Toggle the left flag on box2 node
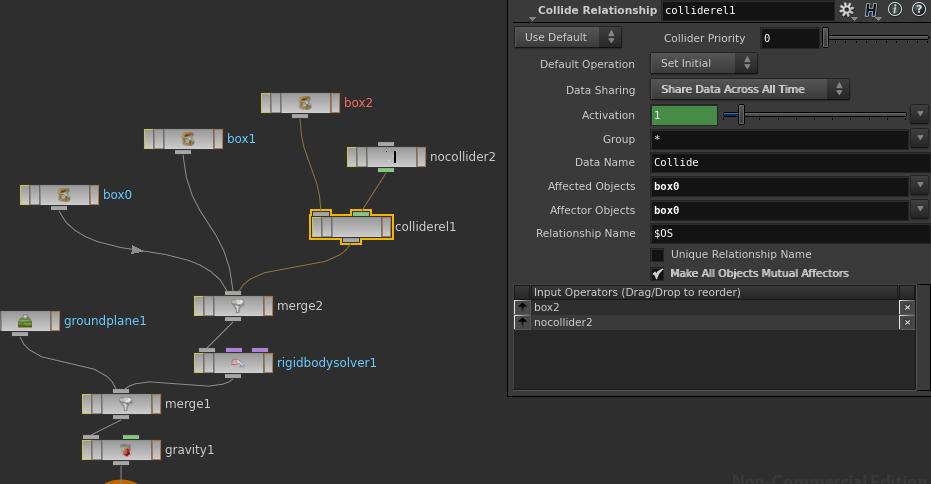Image resolution: width=931 pixels, height=484 pixels. pyautogui.click(x=265, y=103)
